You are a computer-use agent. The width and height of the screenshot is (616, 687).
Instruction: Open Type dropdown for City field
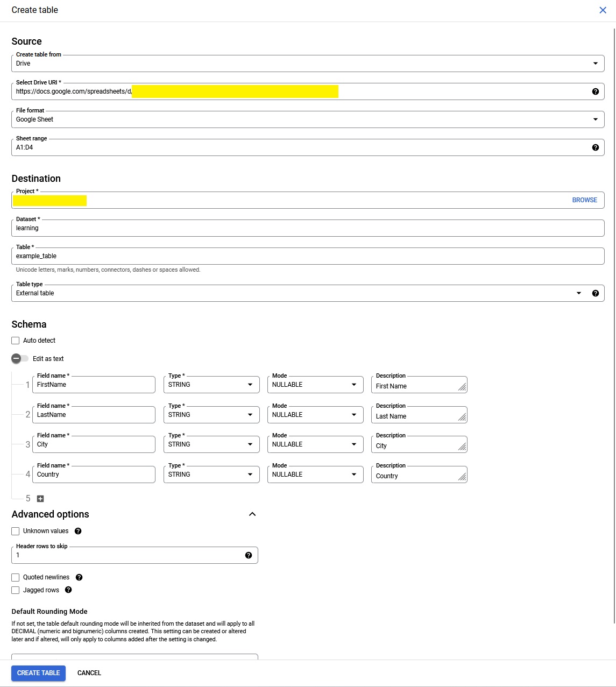pos(211,444)
